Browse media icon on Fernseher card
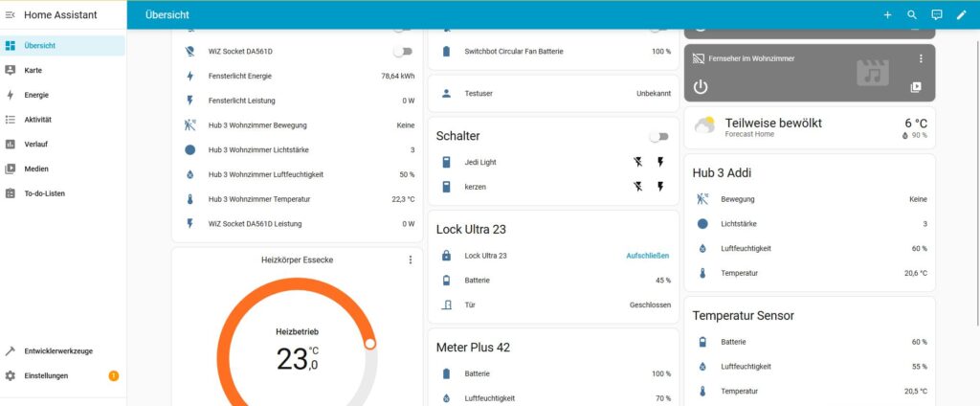980x406 pixels. click(916, 87)
